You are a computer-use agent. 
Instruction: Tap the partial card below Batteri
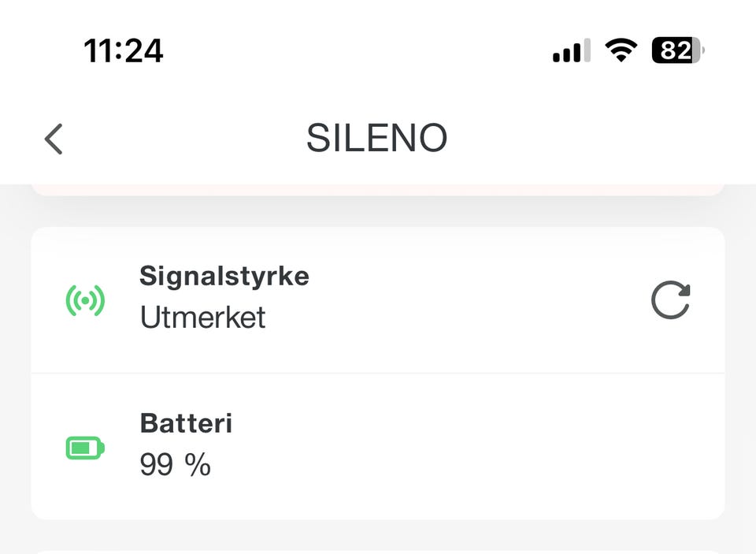(378, 551)
